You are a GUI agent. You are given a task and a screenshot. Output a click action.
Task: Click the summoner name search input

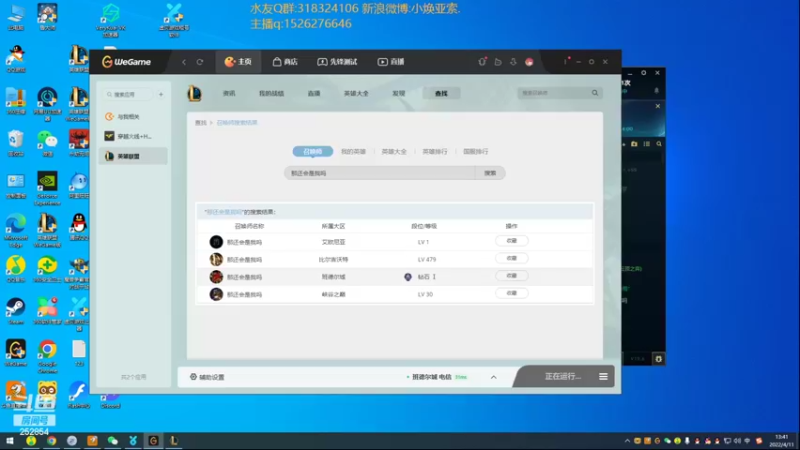coord(380,173)
